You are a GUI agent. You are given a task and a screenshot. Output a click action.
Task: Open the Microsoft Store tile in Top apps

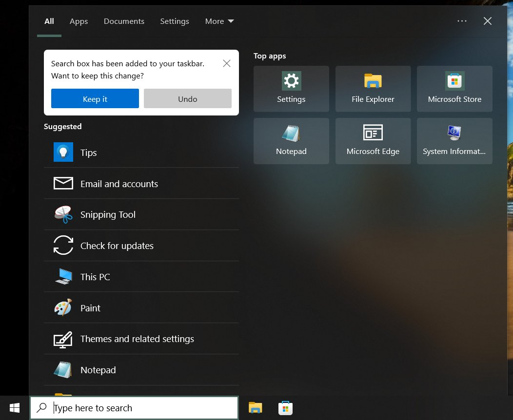[454, 89]
